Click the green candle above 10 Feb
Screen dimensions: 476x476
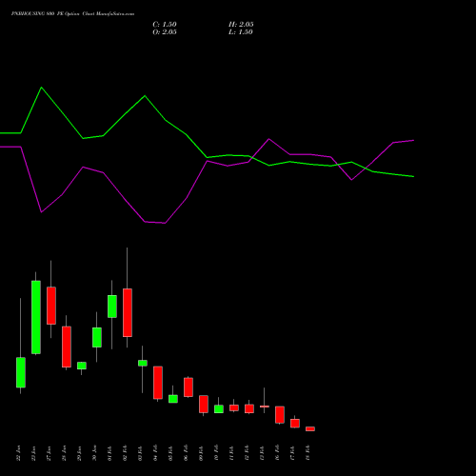click(219, 409)
